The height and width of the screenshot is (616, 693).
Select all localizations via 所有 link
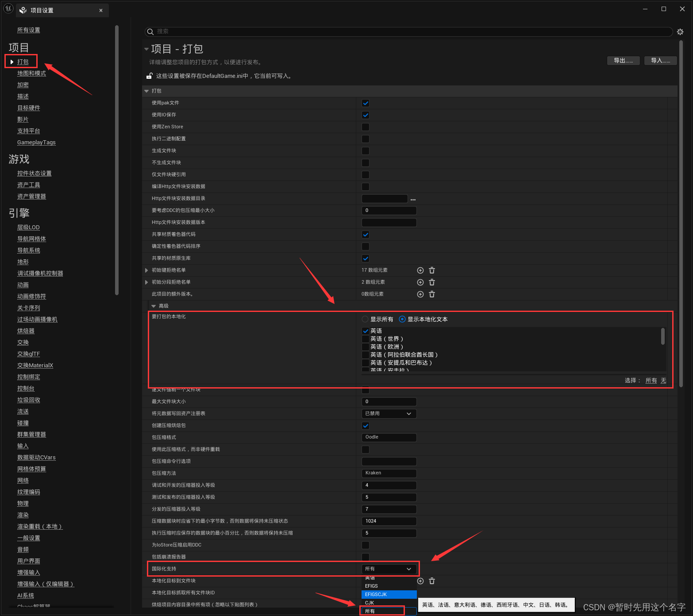[x=651, y=381]
